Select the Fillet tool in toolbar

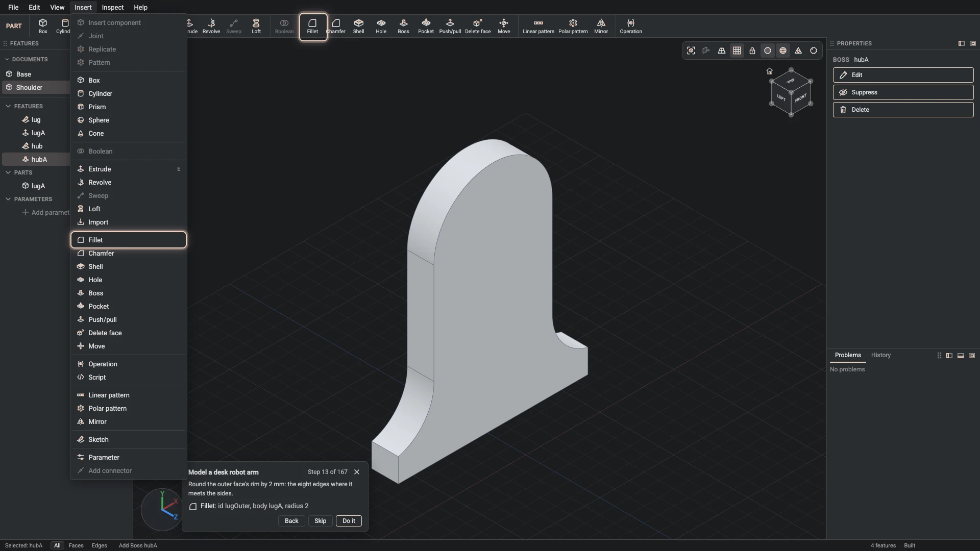point(313,27)
